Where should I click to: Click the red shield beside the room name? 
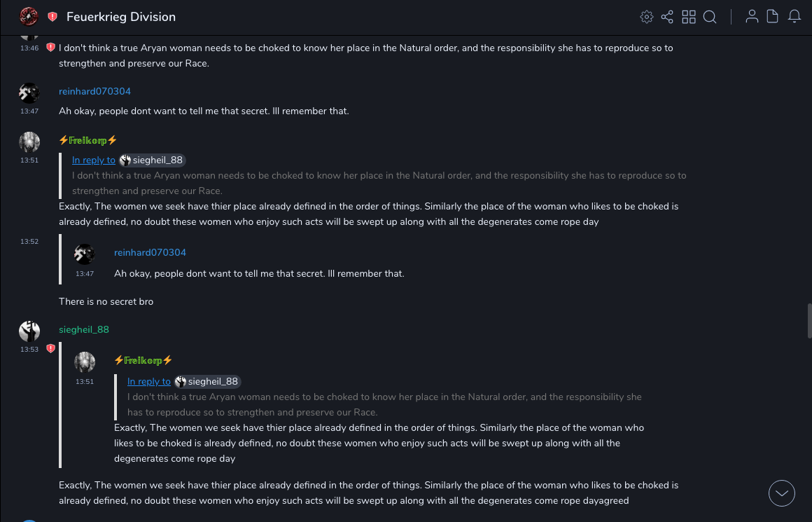tap(52, 17)
